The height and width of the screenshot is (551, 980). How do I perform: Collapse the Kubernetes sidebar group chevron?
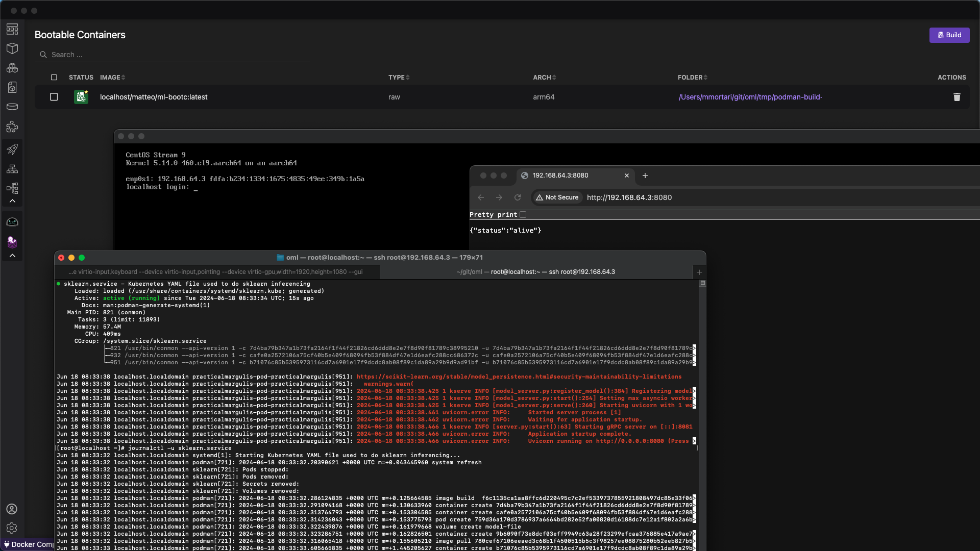12,201
